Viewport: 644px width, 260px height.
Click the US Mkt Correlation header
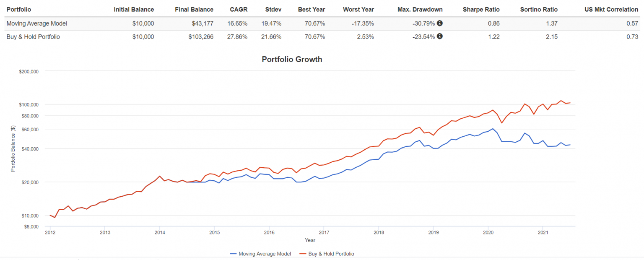tap(611, 9)
